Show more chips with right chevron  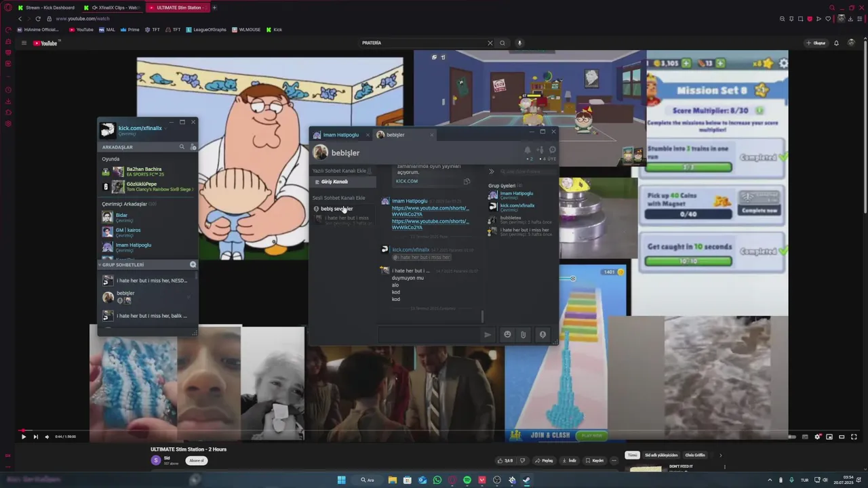click(720, 455)
